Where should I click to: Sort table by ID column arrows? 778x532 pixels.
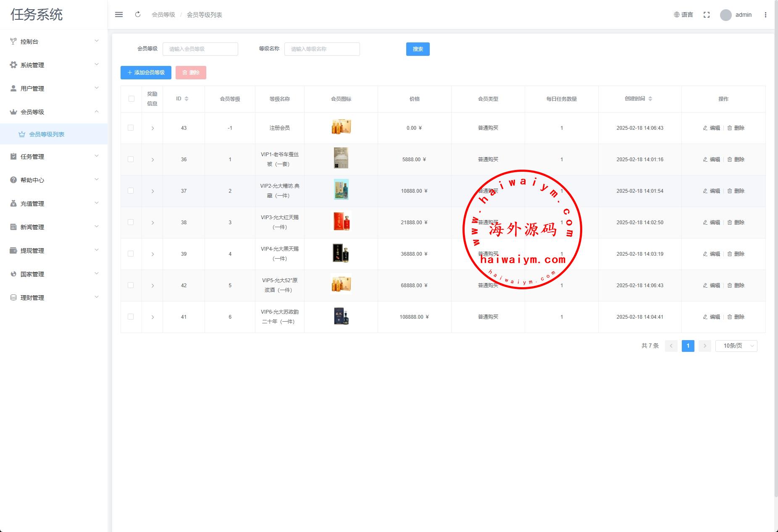187,99
